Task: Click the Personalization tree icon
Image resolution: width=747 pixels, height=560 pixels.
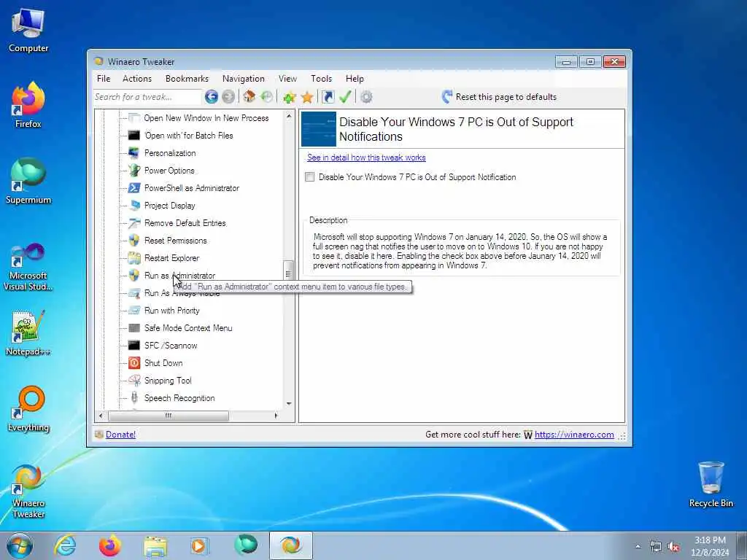Action: [x=134, y=153]
